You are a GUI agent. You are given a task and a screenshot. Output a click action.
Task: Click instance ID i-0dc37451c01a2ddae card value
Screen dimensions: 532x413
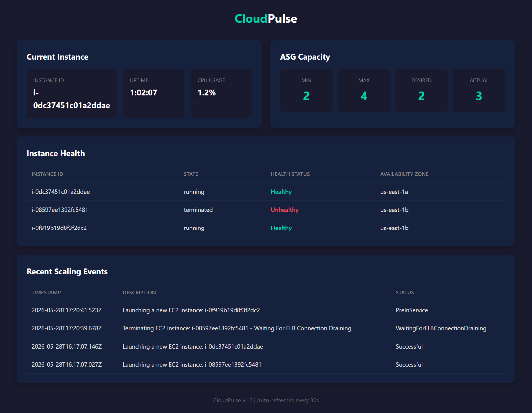pyautogui.click(x=71, y=99)
